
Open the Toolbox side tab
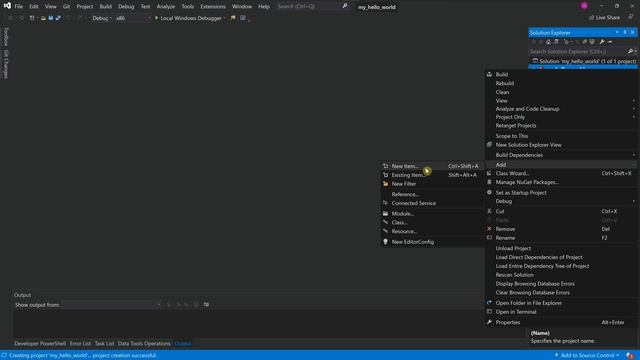point(6,36)
